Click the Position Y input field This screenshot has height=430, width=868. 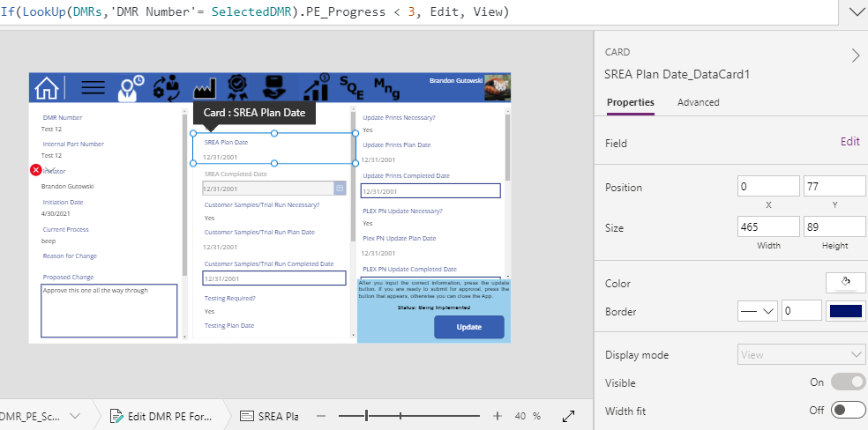coord(834,186)
